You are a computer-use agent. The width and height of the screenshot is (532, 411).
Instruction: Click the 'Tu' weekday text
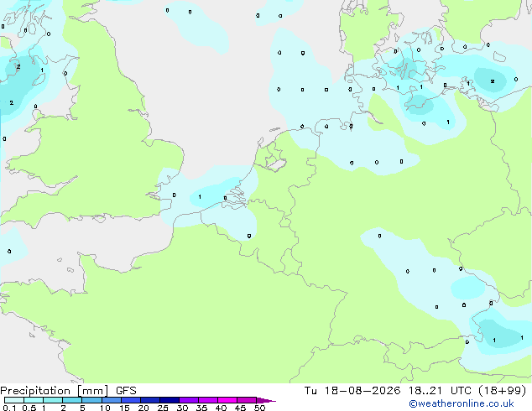point(310,391)
